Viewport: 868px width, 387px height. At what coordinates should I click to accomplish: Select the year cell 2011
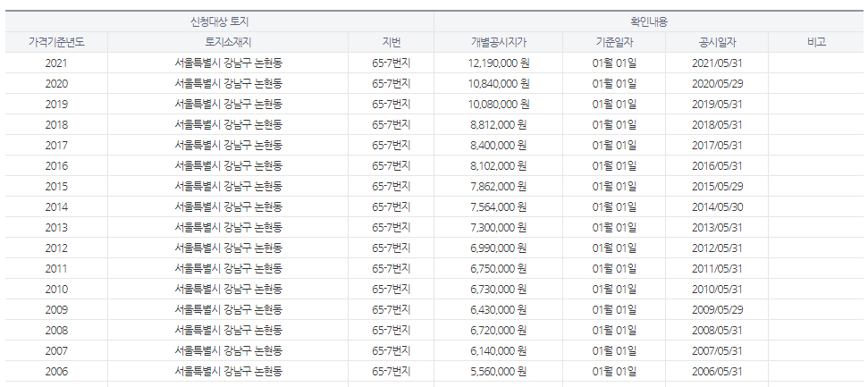point(56,268)
